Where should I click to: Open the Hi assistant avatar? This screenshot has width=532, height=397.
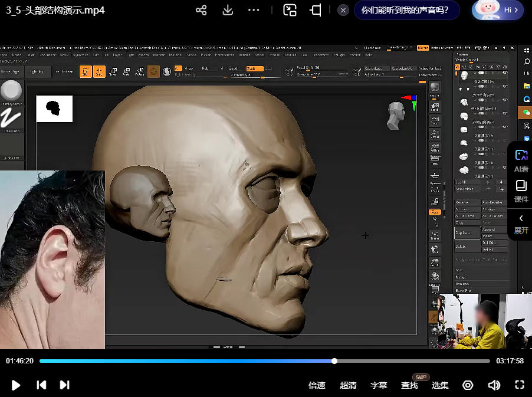(498, 10)
